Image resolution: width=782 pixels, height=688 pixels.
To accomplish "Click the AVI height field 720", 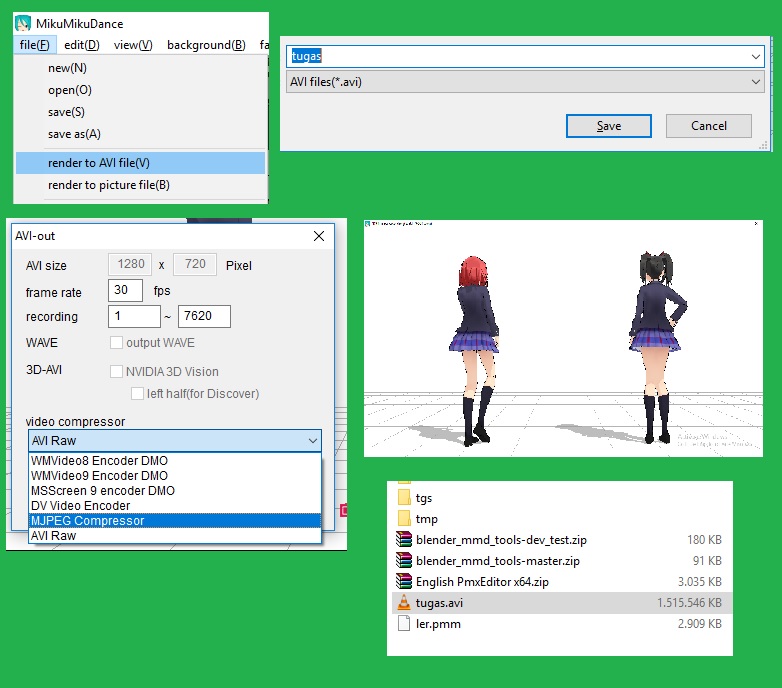I will point(195,264).
